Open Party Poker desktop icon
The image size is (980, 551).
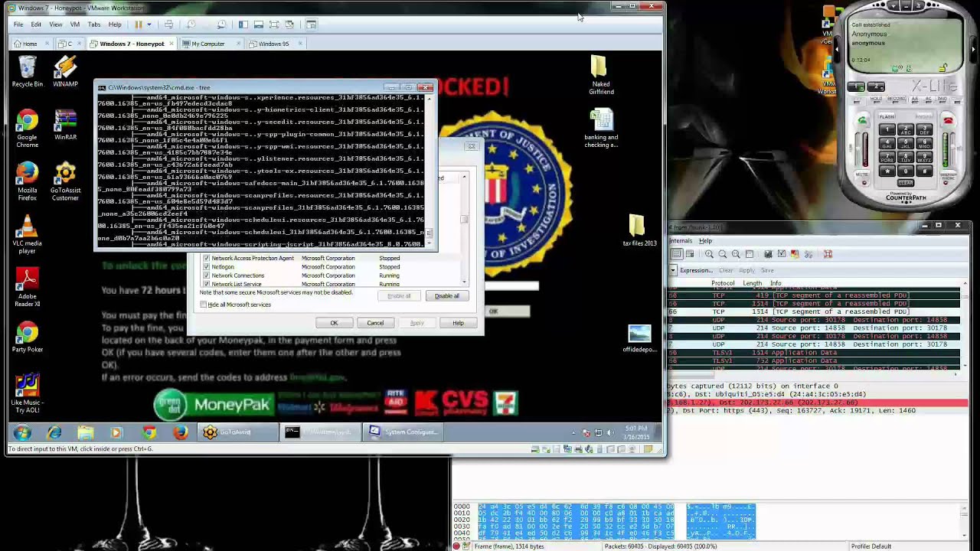pos(28,337)
